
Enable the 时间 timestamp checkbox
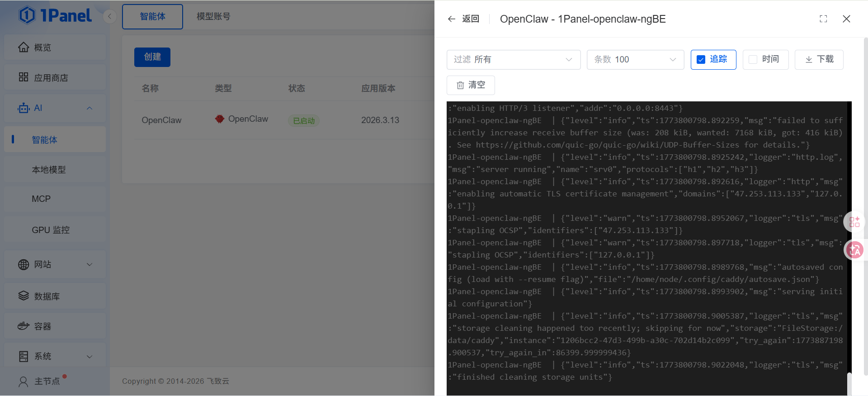coord(753,60)
